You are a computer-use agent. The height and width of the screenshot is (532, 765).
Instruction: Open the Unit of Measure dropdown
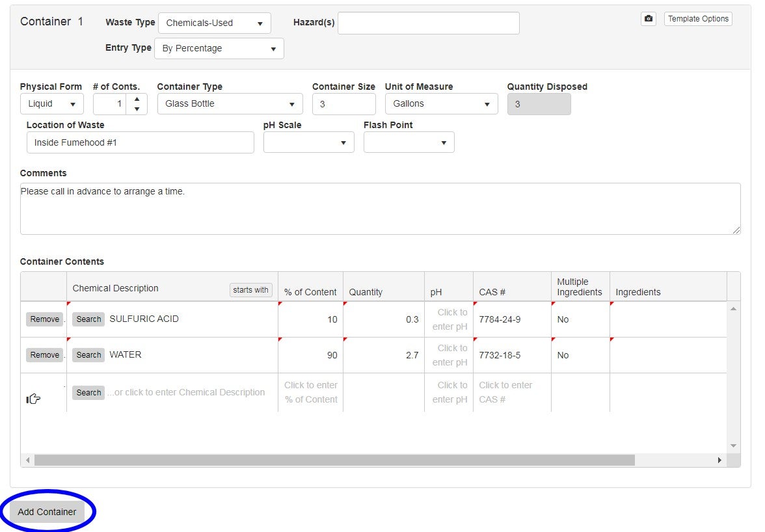coord(441,103)
